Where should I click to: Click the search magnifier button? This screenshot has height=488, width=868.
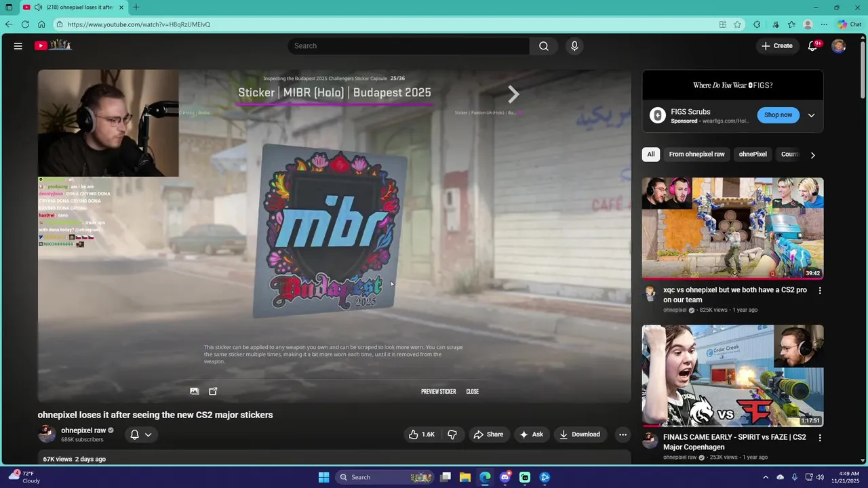click(x=543, y=46)
